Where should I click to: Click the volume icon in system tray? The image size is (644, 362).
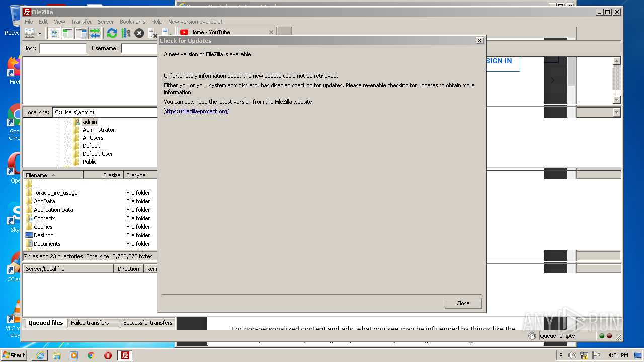click(x=572, y=355)
